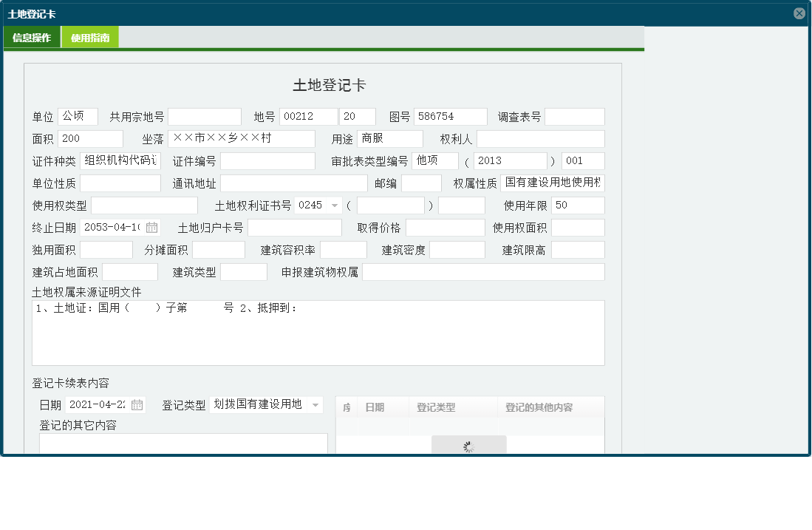
Task: Open calendar picker for 登记卡续表 日期
Action: (137, 405)
